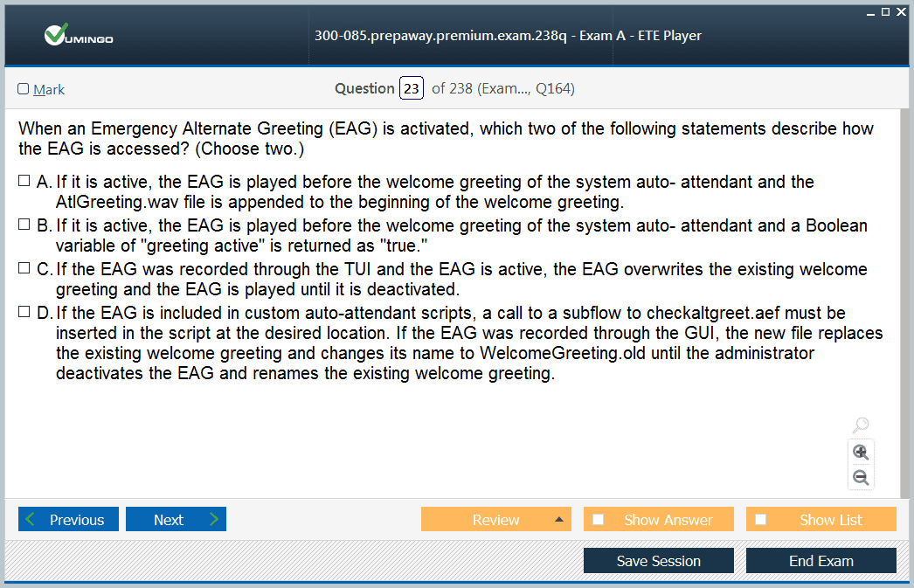
Task: Click the question number 23 field
Action: point(412,88)
